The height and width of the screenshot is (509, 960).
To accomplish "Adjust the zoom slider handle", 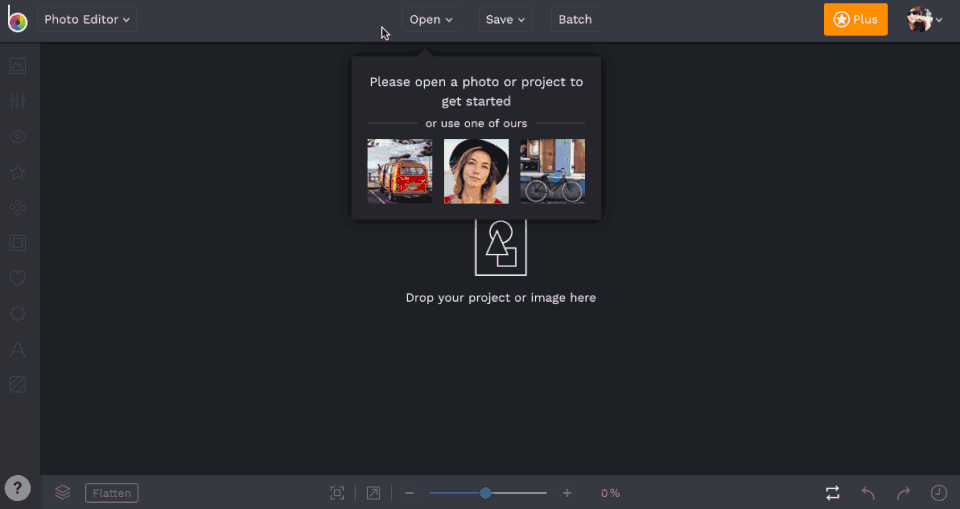I will coord(486,493).
